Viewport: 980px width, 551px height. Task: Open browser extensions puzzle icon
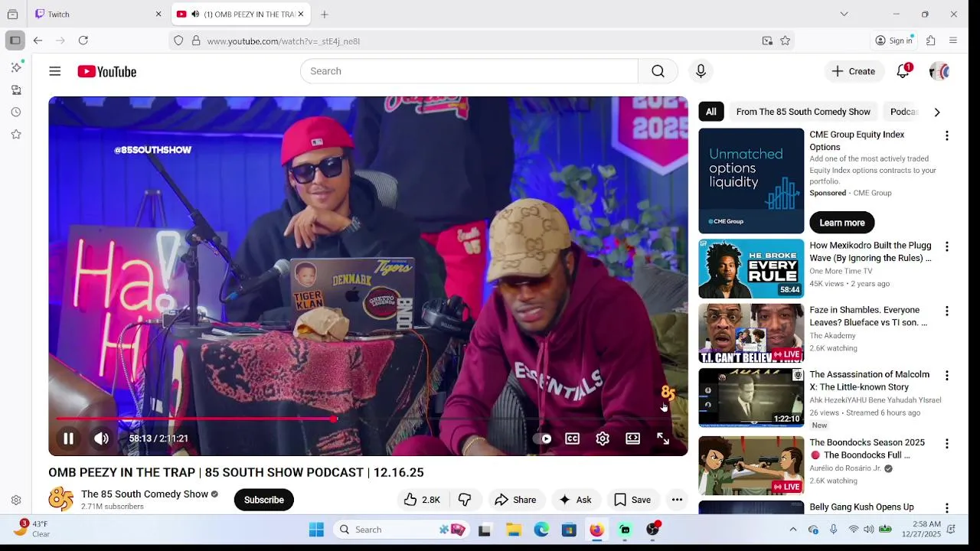(x=931, y=41)
